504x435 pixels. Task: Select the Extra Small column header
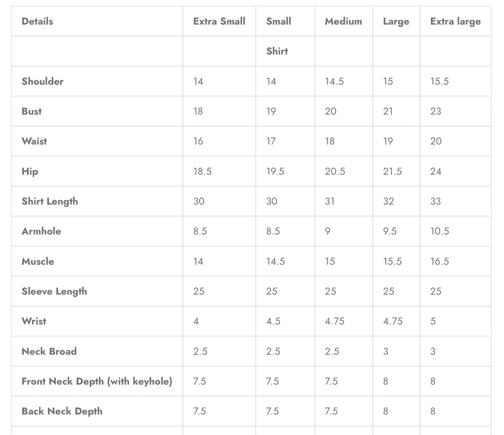pos(219,21)
